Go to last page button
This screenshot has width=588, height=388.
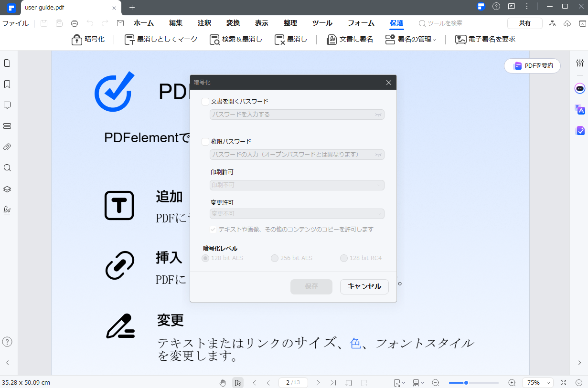point(333,383)
